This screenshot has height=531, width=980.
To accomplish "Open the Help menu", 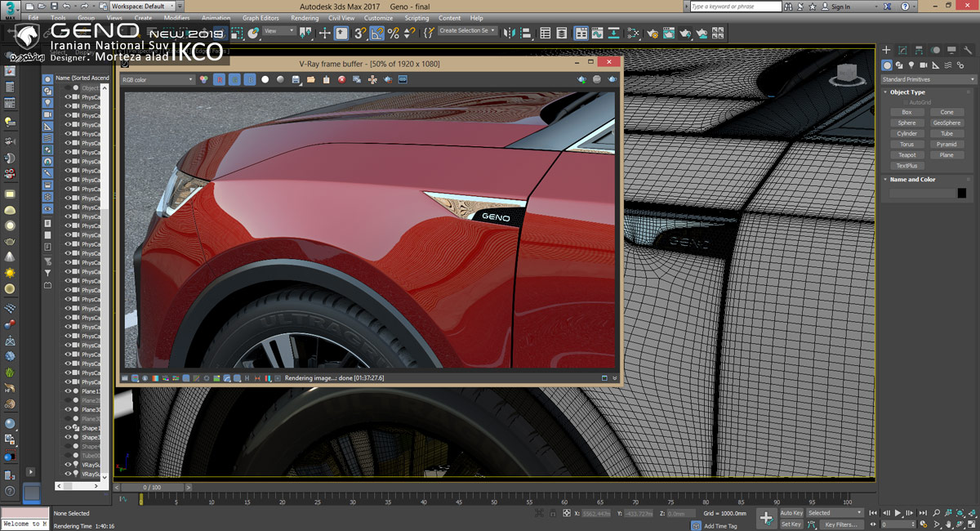I will (476, 18).
